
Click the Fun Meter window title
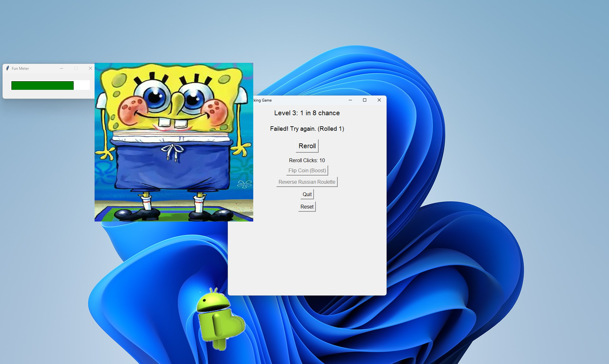coord(20,68)
